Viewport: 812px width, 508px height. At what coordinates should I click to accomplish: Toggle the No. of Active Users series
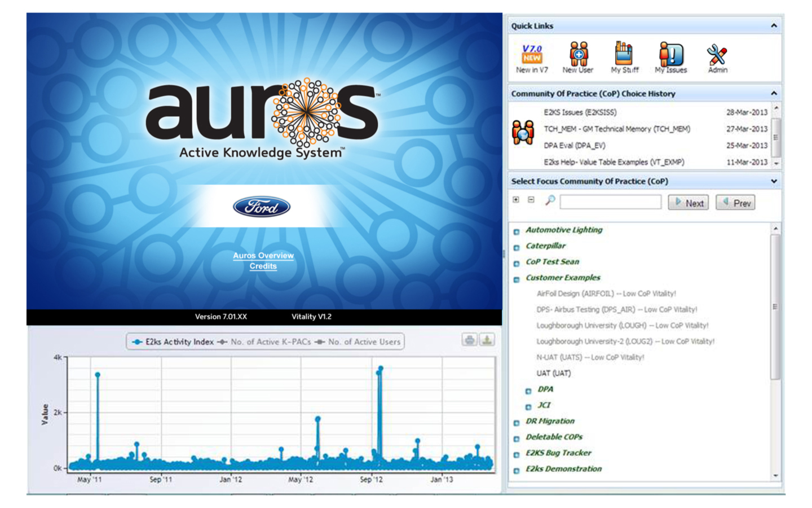[x=358, y=342]
